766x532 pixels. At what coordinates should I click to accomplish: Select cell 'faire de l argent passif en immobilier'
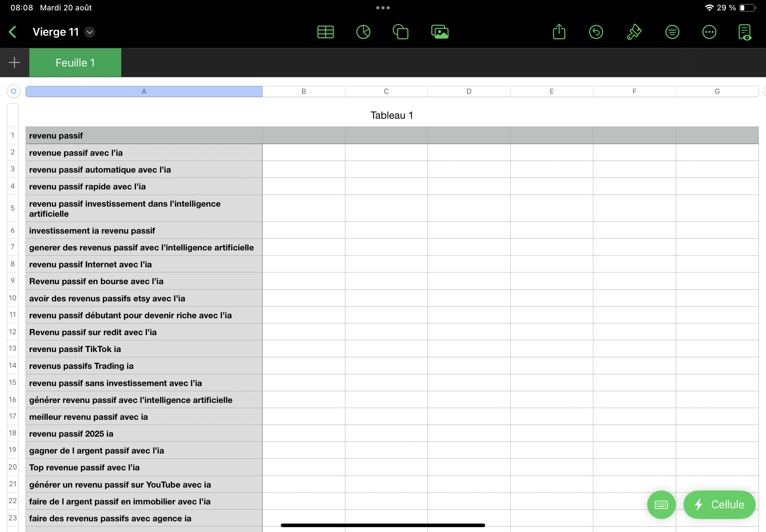click(x=144, y=501)
